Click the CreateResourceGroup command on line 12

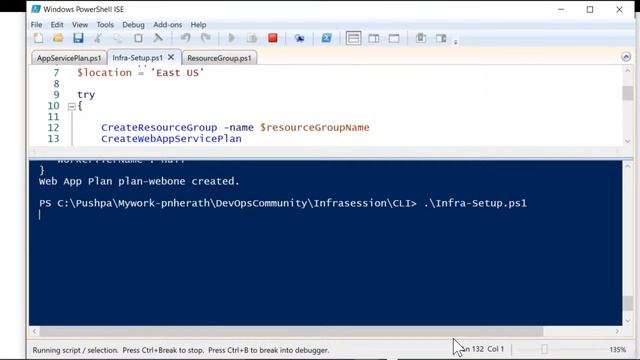click(159, 127)
